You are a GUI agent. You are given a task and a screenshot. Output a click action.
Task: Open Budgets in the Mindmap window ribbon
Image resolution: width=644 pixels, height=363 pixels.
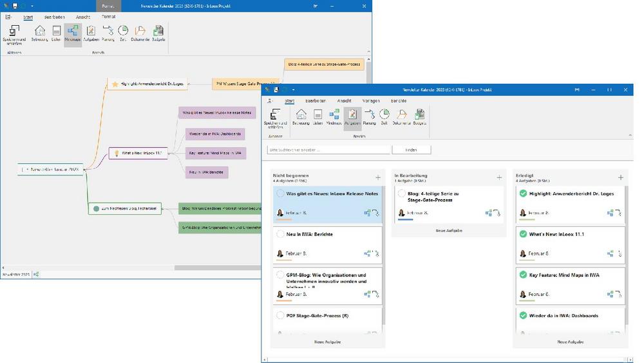tap(158, 34)
